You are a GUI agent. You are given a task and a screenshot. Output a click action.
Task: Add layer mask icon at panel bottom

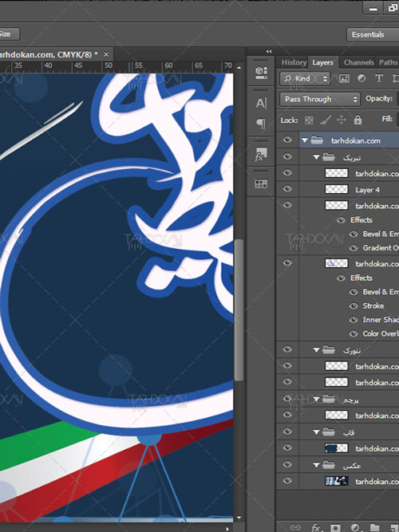coord(335,527)
